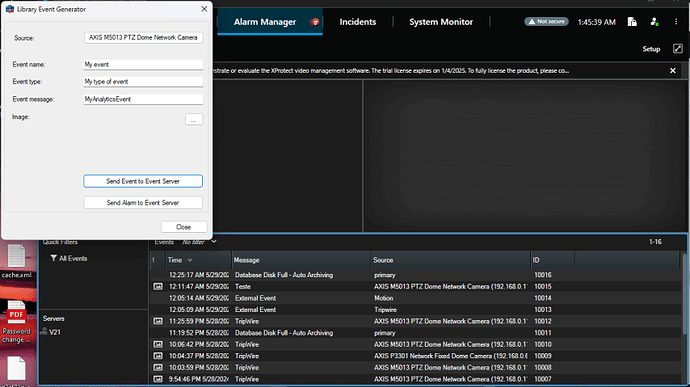This screenshot has height=387, width=690.
Task: Click the Event type input field
Action: [143, 81]
